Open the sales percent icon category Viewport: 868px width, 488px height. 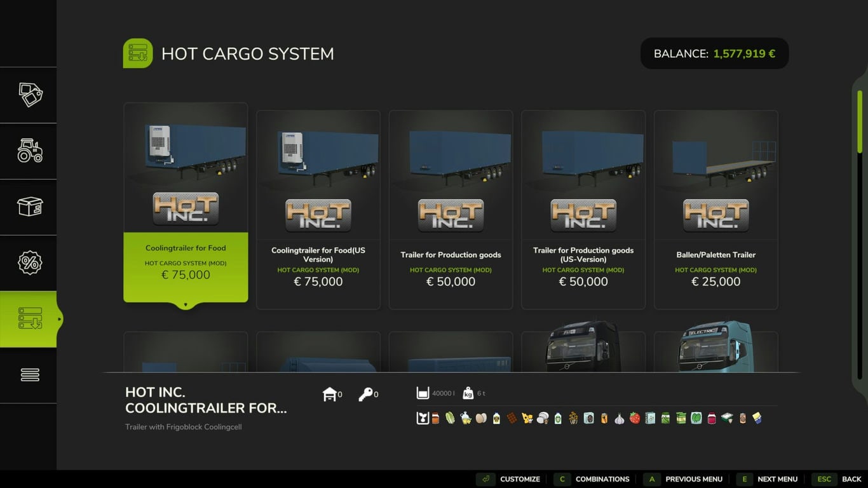point(29,262)
